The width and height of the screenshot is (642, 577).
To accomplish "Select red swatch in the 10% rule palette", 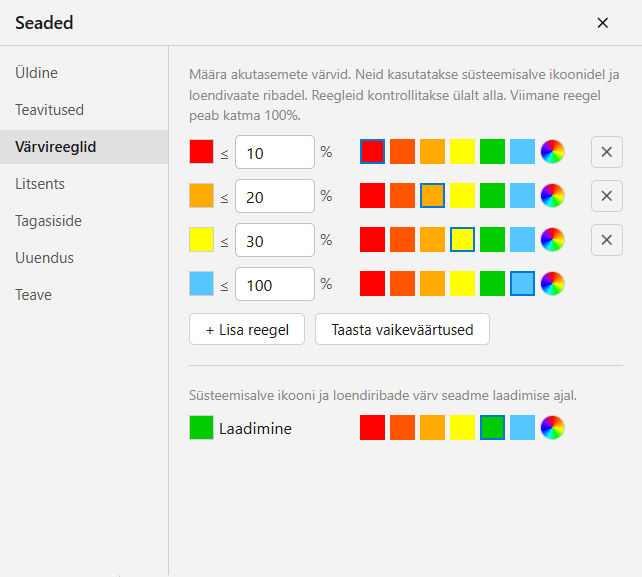I will tap(372, 152).
